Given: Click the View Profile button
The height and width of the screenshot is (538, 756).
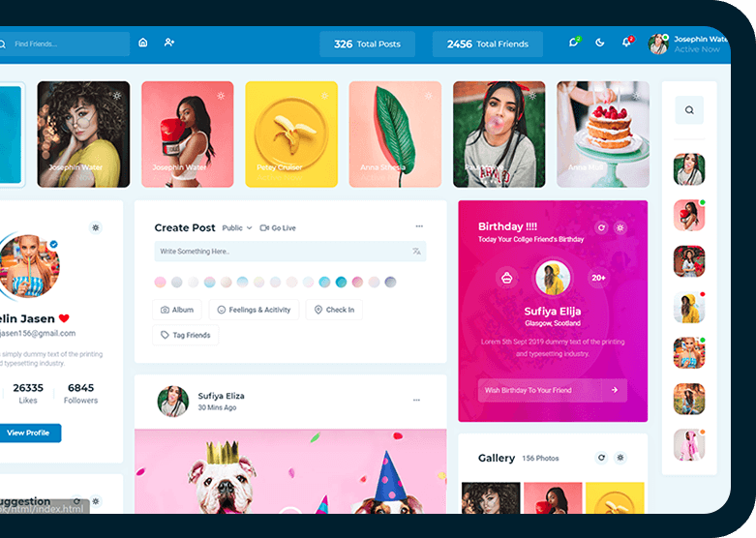Looking at the screenshot, I should pos(28,433).
